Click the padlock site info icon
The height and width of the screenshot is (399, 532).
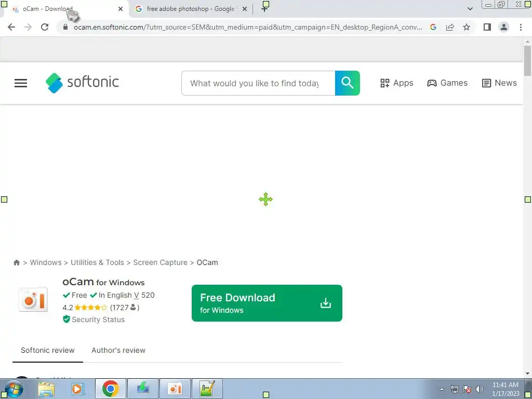(x=65, y=27)
